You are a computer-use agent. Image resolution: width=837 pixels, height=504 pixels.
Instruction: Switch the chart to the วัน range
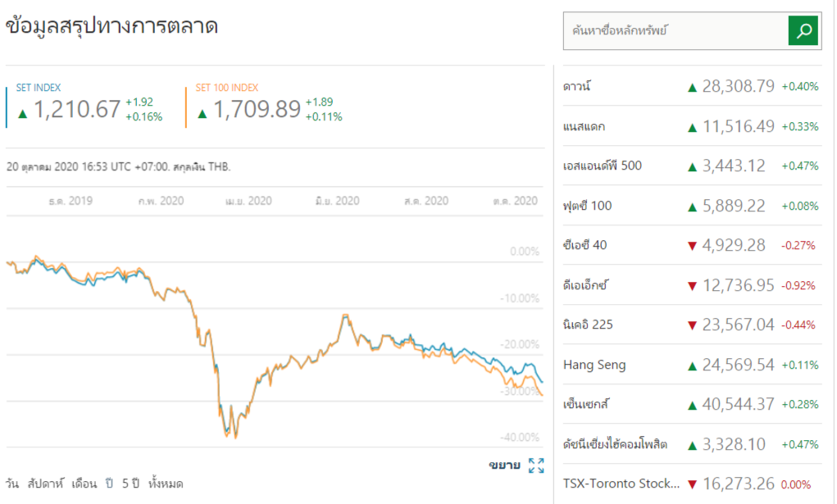point(12,484)
